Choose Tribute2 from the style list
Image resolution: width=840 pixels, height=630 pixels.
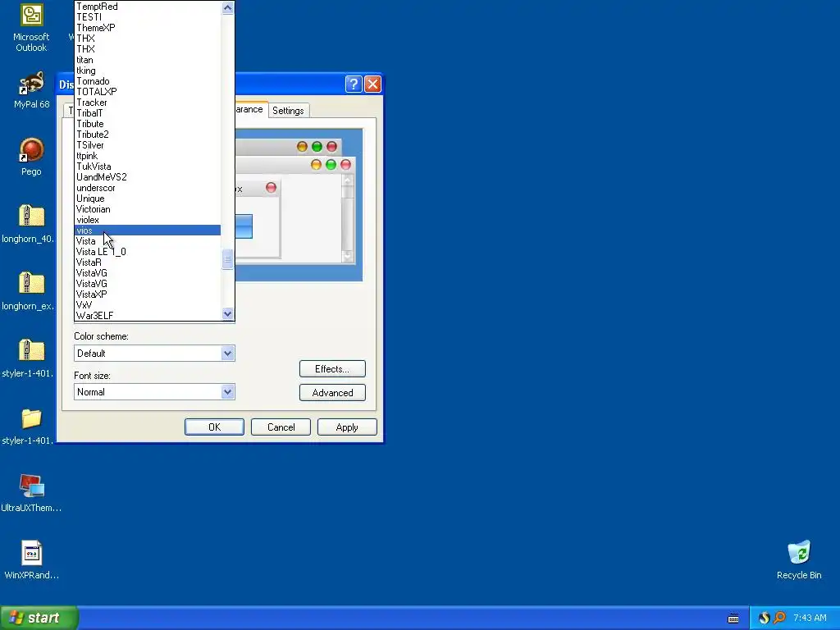click(x=148, y=135)
